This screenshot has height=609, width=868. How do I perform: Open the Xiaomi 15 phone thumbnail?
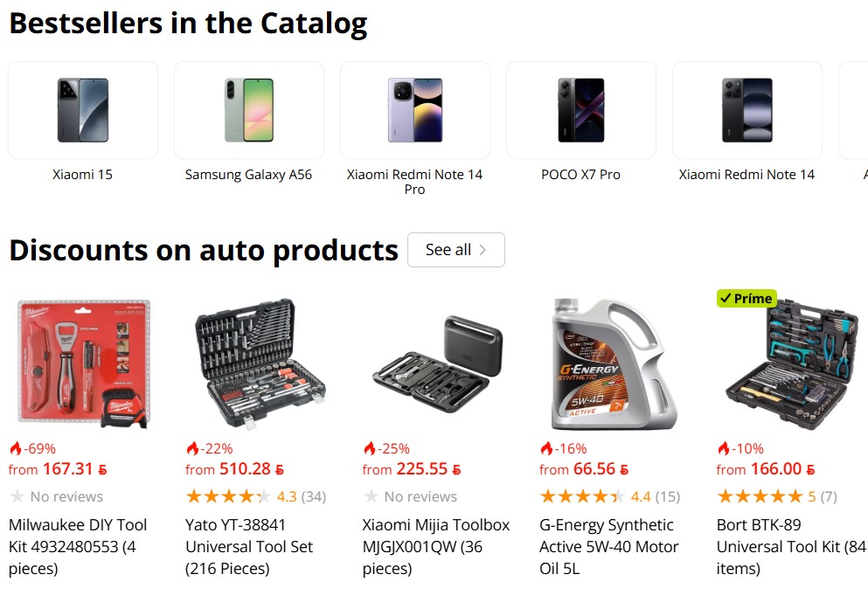83,110
